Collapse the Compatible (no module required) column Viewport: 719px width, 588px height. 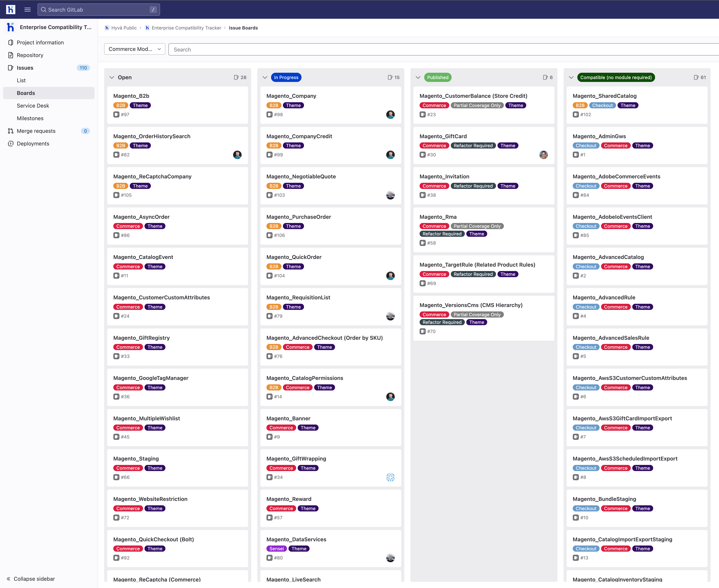coord(571,78)
